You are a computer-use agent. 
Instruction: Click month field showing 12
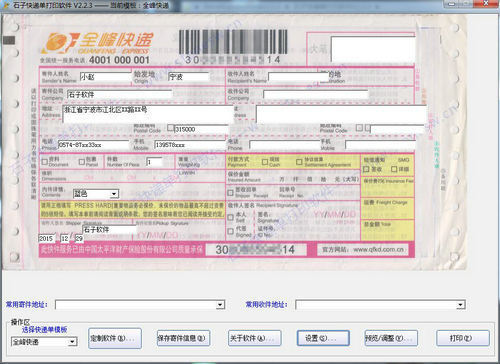pos(65,239)
